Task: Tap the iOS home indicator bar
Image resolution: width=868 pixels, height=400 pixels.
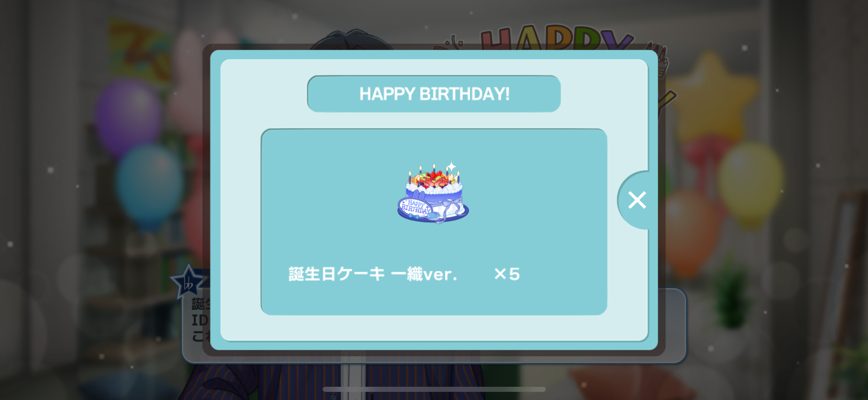Action: (434, 389)
